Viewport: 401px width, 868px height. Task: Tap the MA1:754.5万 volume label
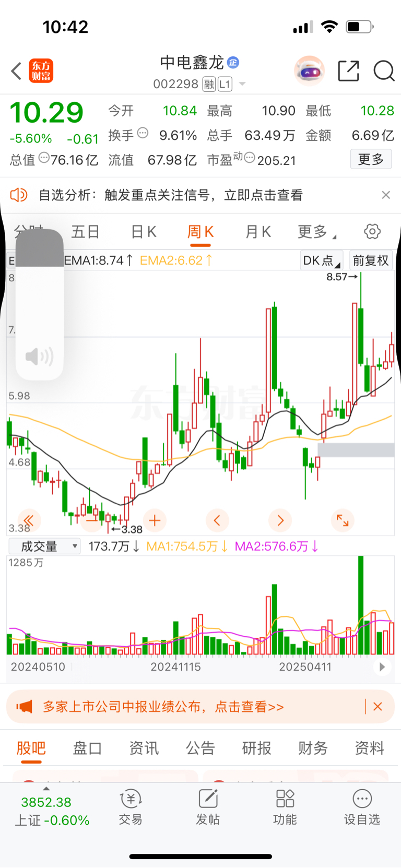pos(187,546)
